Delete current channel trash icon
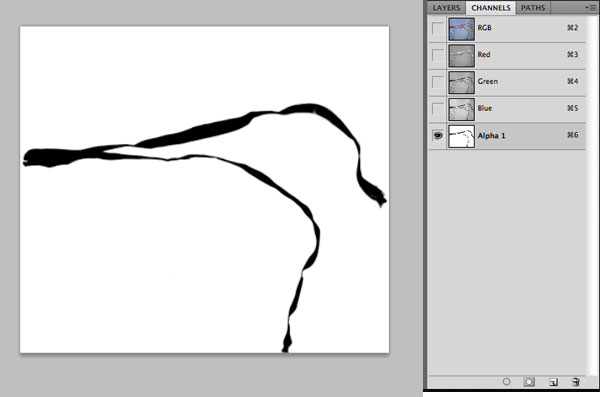The width and height of the screenshot is (600, 397). tap(576, 382)
